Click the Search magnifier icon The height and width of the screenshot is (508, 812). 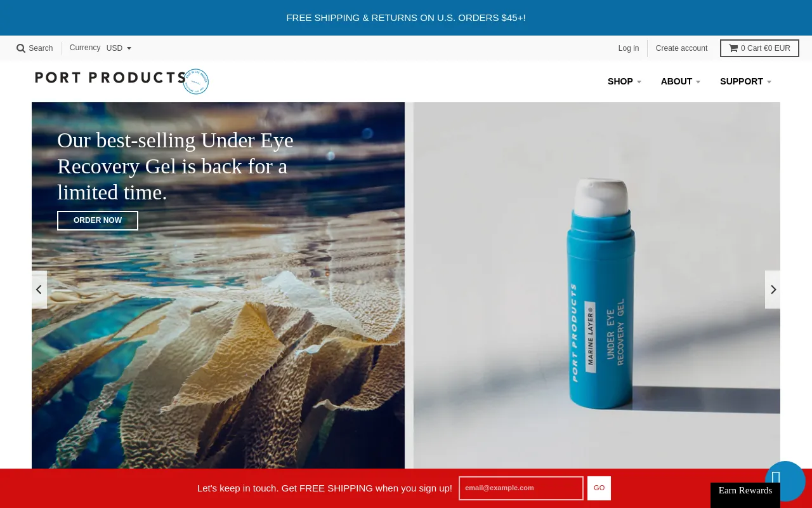21,48
